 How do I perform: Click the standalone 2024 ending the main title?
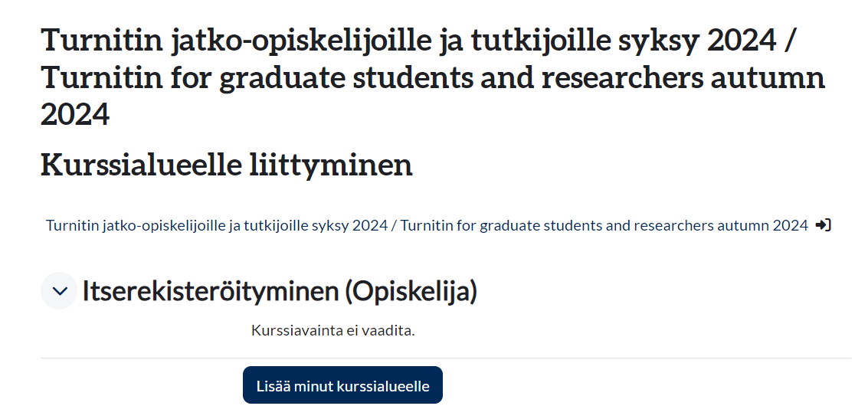[75, 115]
